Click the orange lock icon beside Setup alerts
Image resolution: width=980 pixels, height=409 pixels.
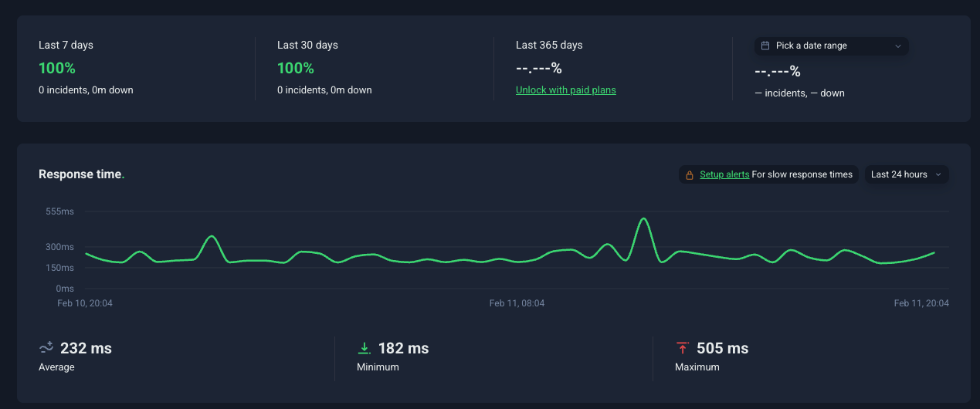689,175
